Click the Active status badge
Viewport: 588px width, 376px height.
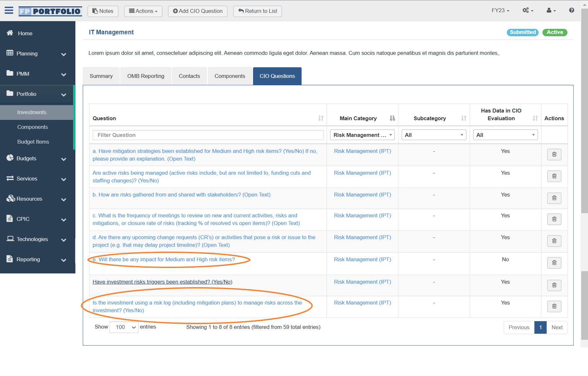point(555,32)
